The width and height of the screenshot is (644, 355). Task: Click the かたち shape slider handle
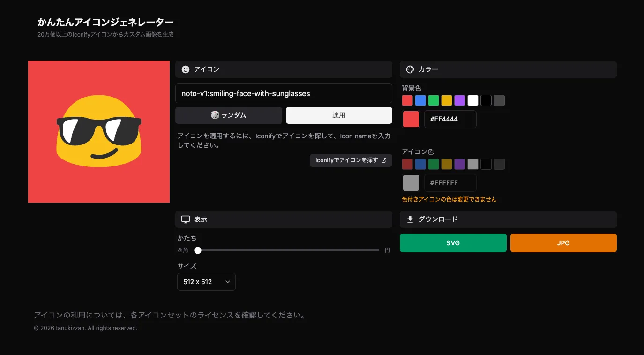(197, 250)
